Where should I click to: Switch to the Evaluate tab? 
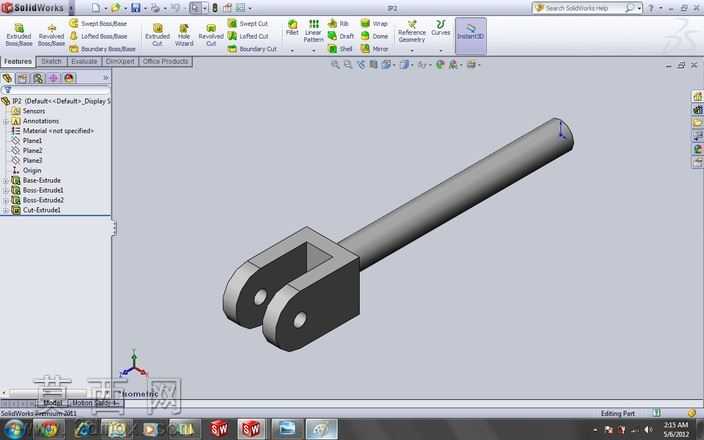[x=84, y=62]
